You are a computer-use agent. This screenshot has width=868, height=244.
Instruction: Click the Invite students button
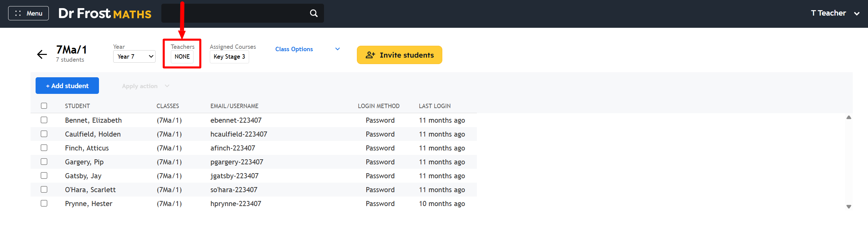[x=399, y=55]
